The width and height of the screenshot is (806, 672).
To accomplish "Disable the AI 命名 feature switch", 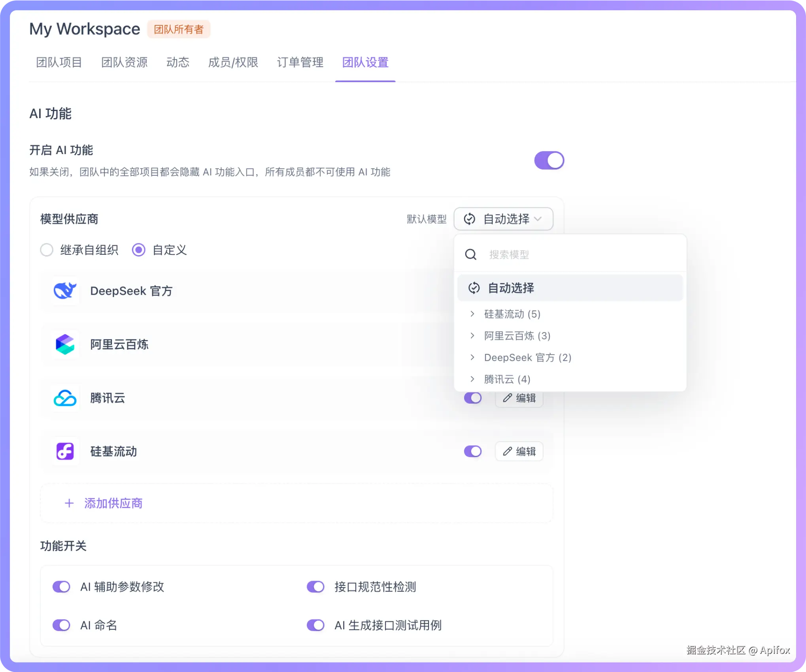I will pyautogui.click(x=61, y=625).
